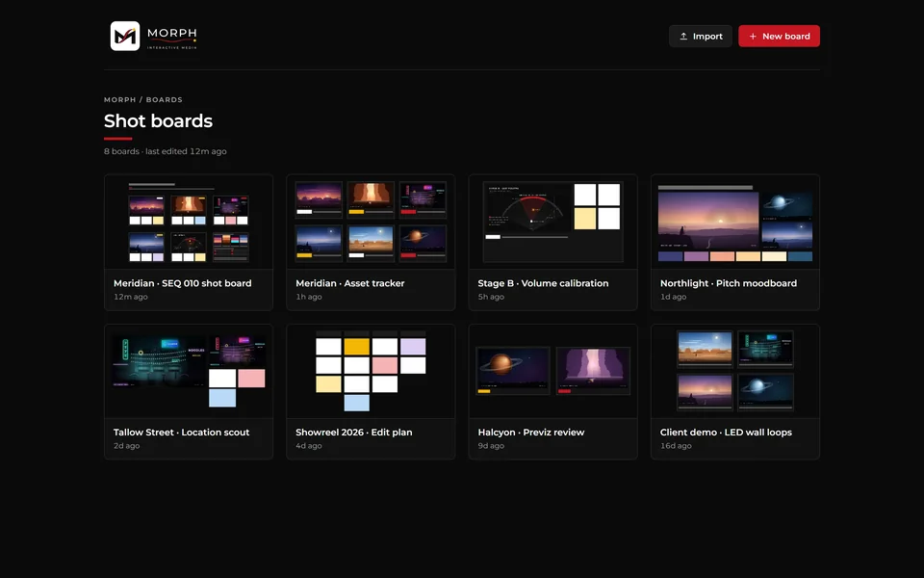
Task: Click the upload arrow icon in Import
Action: 683,36
